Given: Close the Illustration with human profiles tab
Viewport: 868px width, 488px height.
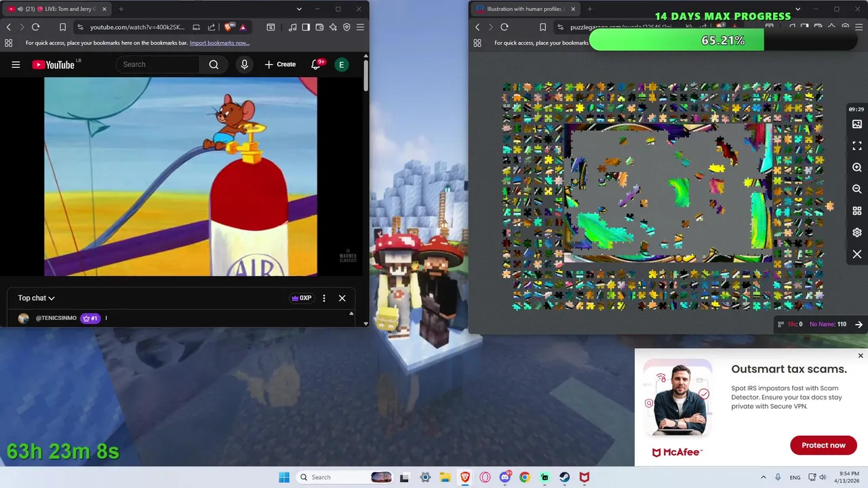Looking at the screenshot, I should [573, 9].
